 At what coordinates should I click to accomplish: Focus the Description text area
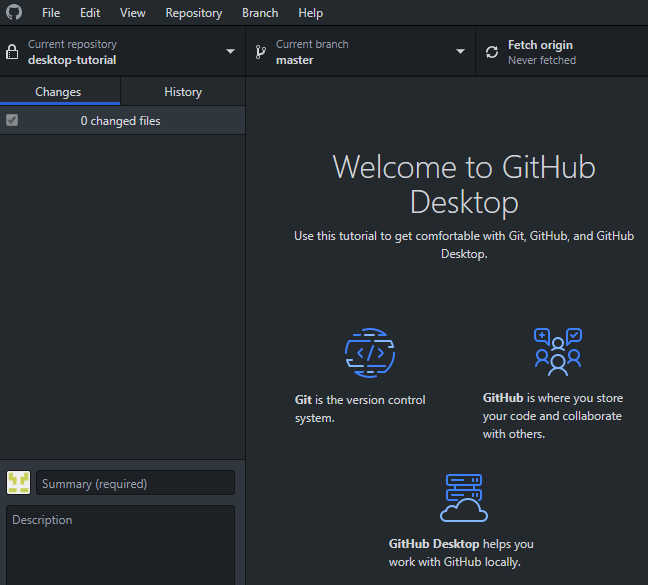click(121, 545)
